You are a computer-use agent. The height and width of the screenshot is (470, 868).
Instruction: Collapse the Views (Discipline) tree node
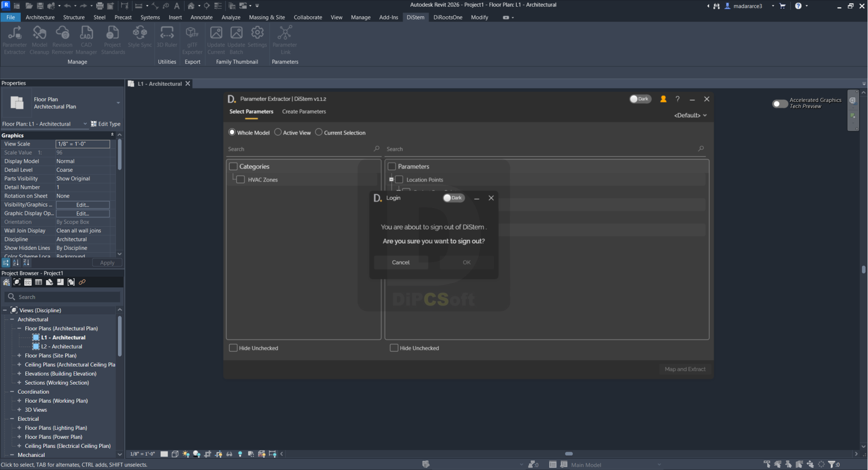point(5,310)
